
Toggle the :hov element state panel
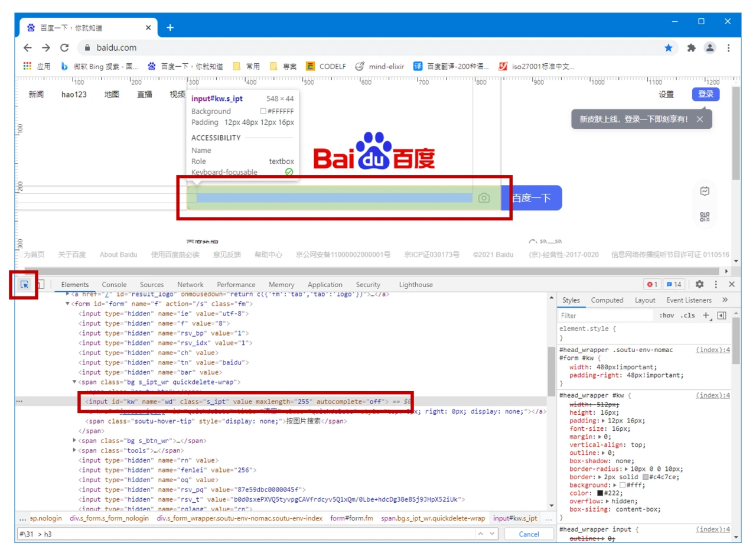[x=666, y=316]
